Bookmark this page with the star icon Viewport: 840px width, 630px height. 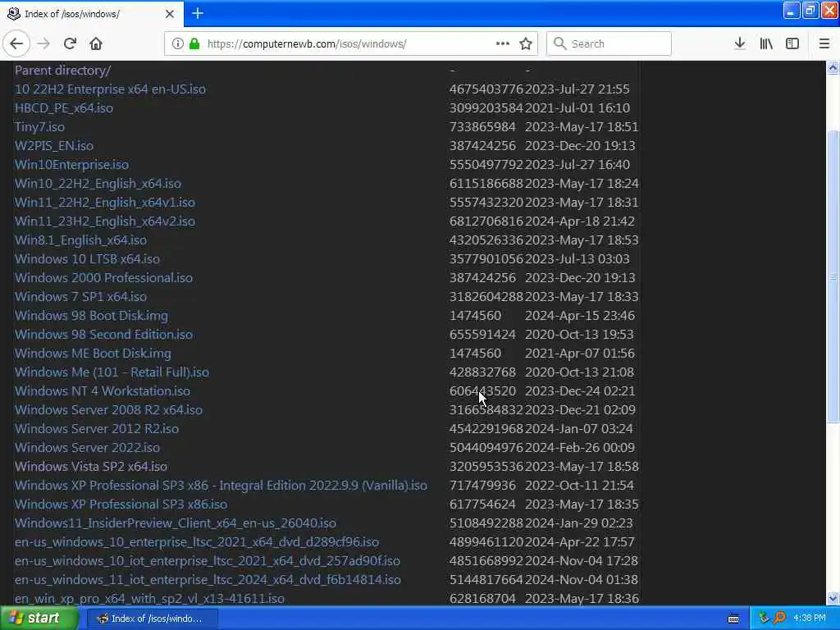526,44
